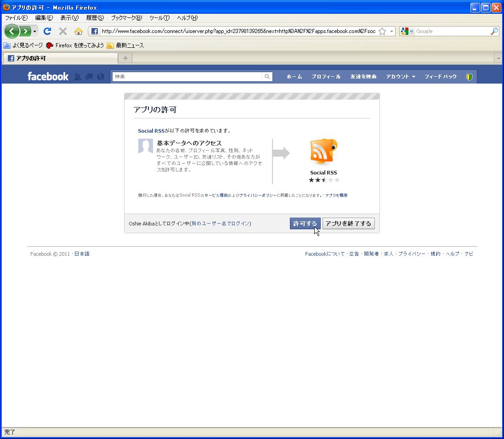
Task: Click the 許可する button
Action: coord(305,223)
